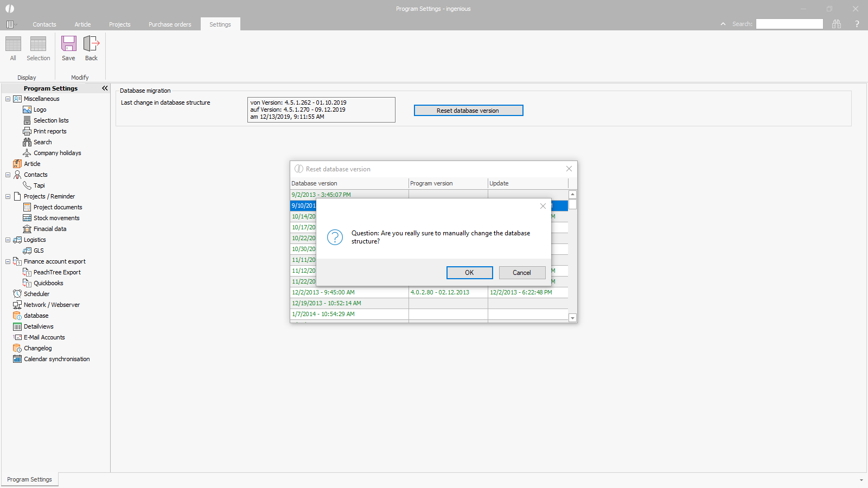The width and height of the screenshot is (868, 488).
Task: Collapse the Program Settings side panel
Action: (105, 88)
